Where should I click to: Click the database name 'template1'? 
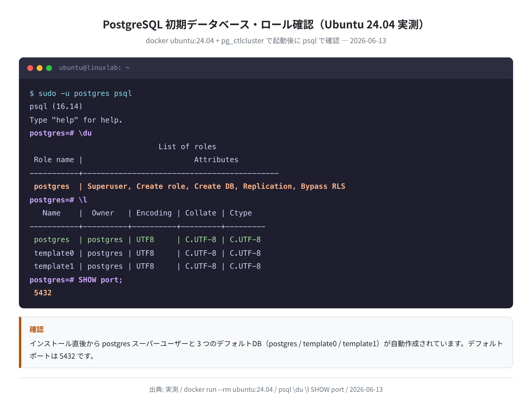(54, 266)
